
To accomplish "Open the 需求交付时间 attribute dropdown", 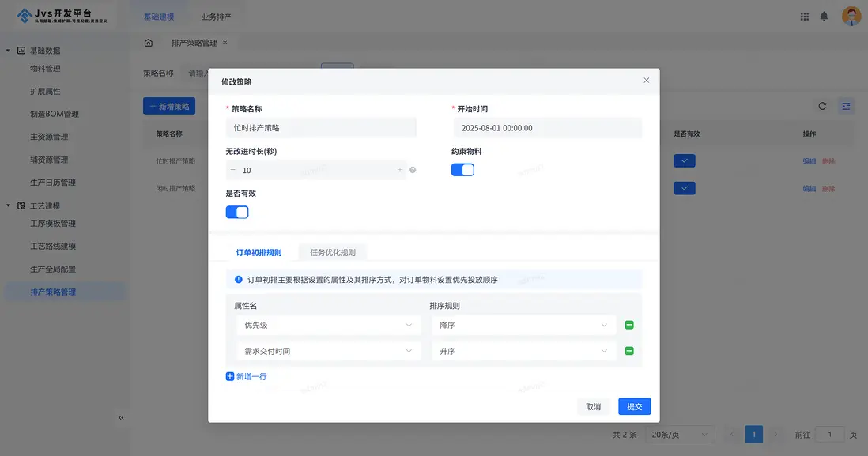I will [328, 351].
